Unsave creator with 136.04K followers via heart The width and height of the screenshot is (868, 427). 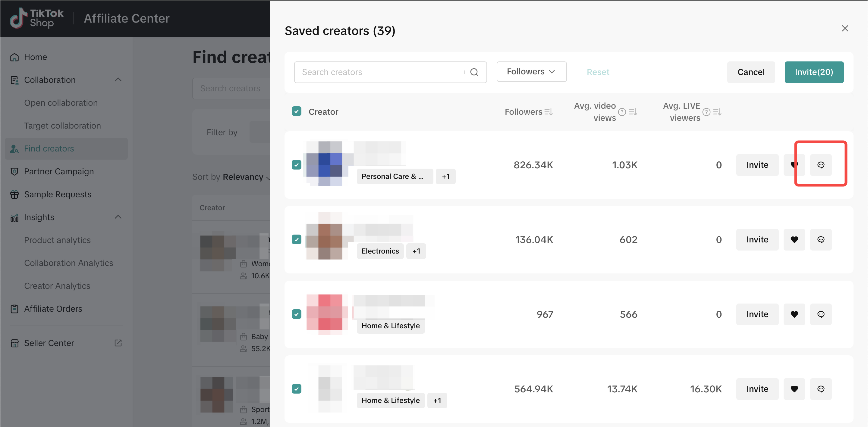point(794,240)
